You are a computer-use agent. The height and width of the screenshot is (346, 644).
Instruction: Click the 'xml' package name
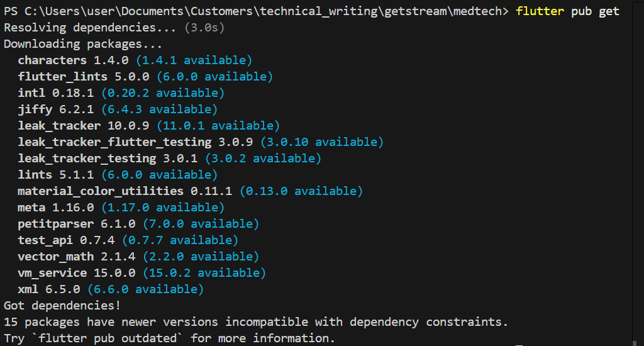point(28,289)
